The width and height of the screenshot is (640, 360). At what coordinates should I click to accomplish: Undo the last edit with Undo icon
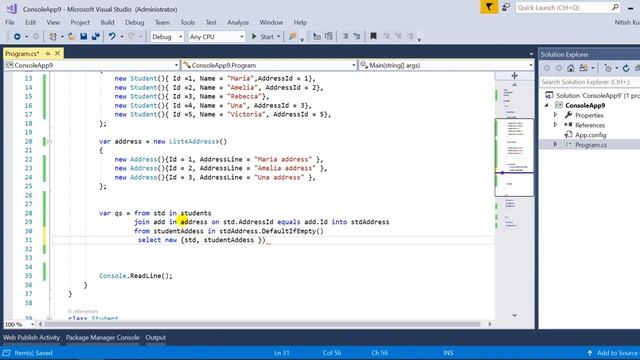pyautogui.click(x=112, y=37)
